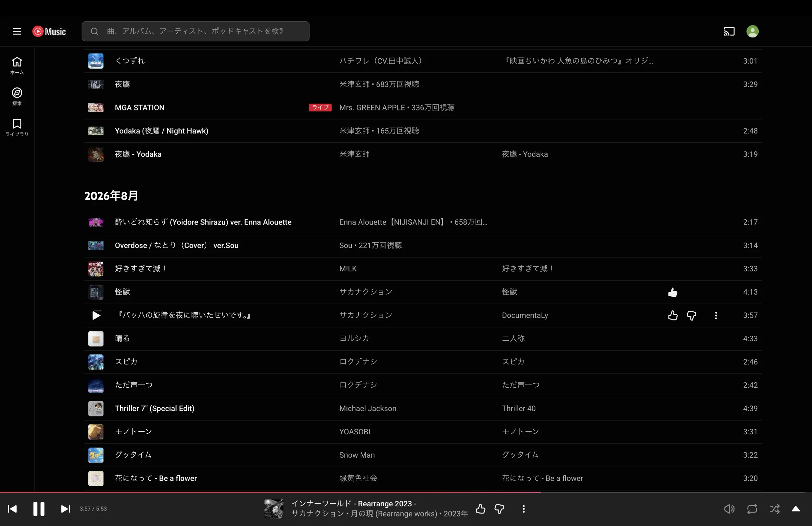Screen dimensions: 812x526
Task: Open ロクデナシ artist link on スピカ row
Action: [x=358, y=362]
